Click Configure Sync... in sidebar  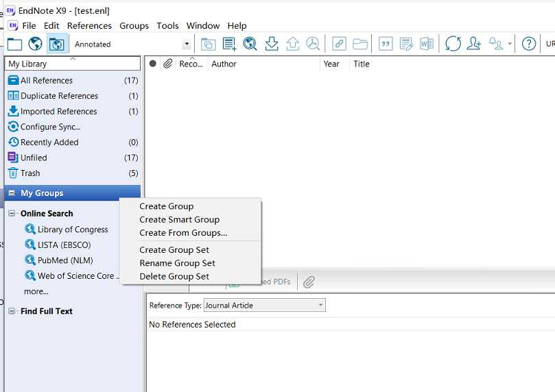point(73,127)
